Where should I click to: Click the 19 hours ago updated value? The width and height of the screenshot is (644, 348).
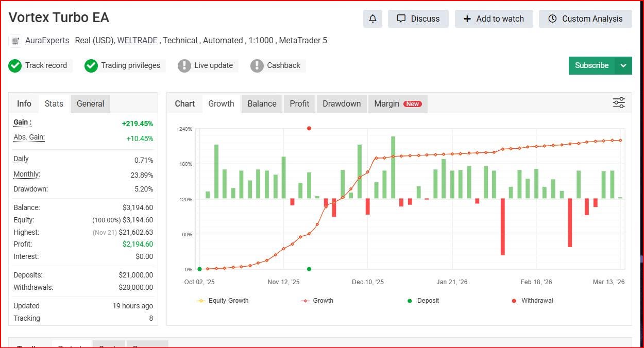tap(132, 306)
